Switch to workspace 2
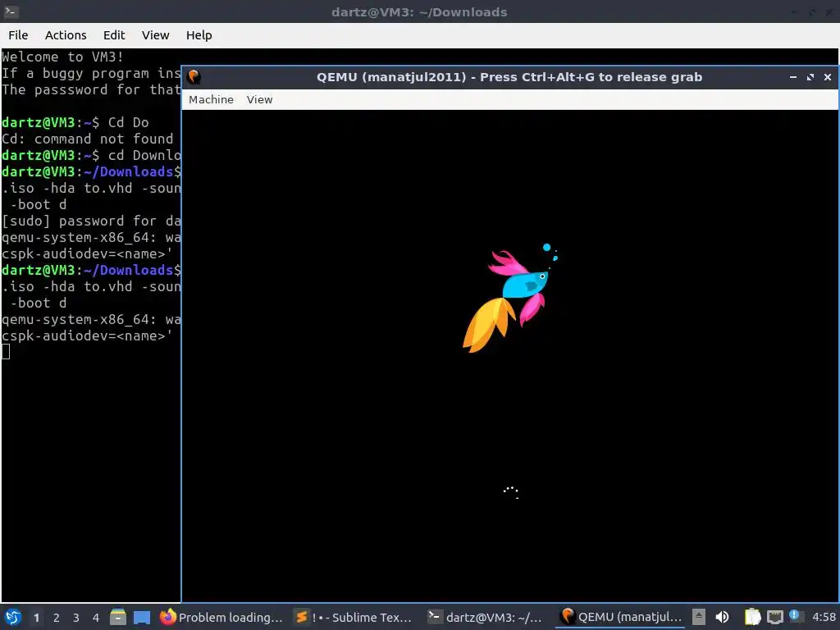The width and height of the screenshot is (840, 630). click(x=57, y=618)
